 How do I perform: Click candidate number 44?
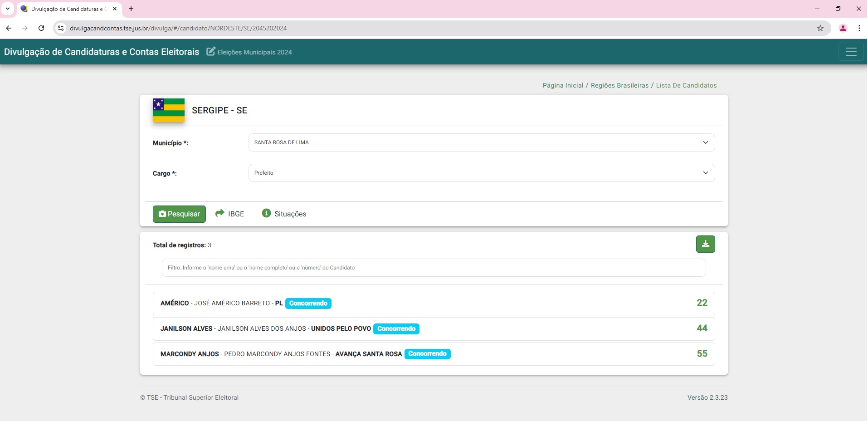(702, 328)
